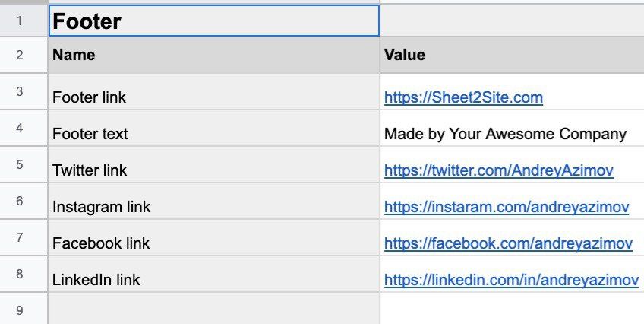Select row 8 via its row header
Viewport: 644px width, 324px height.
point(20,274)
